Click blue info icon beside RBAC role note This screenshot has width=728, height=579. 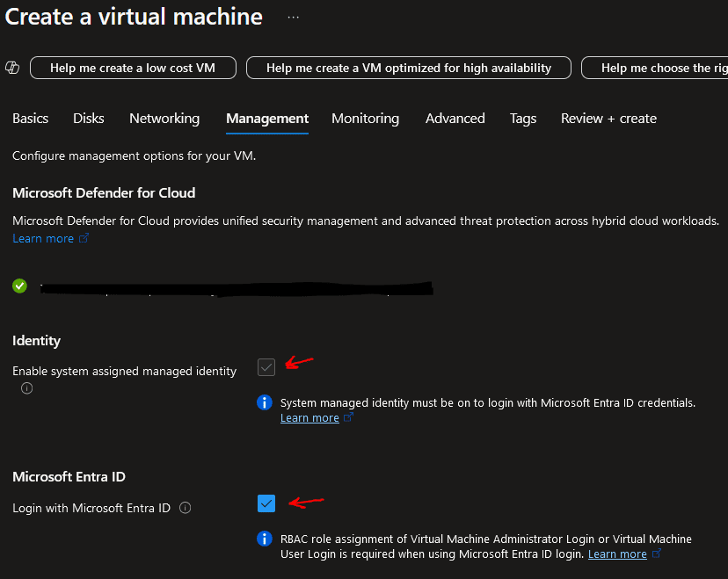(265, 539)
